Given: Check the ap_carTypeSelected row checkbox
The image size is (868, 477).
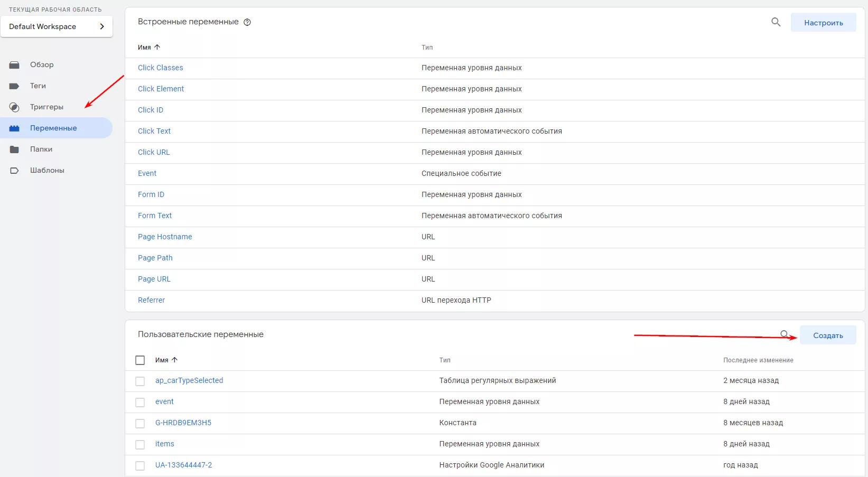Looking at the screenshot, I should pos(140,381).
